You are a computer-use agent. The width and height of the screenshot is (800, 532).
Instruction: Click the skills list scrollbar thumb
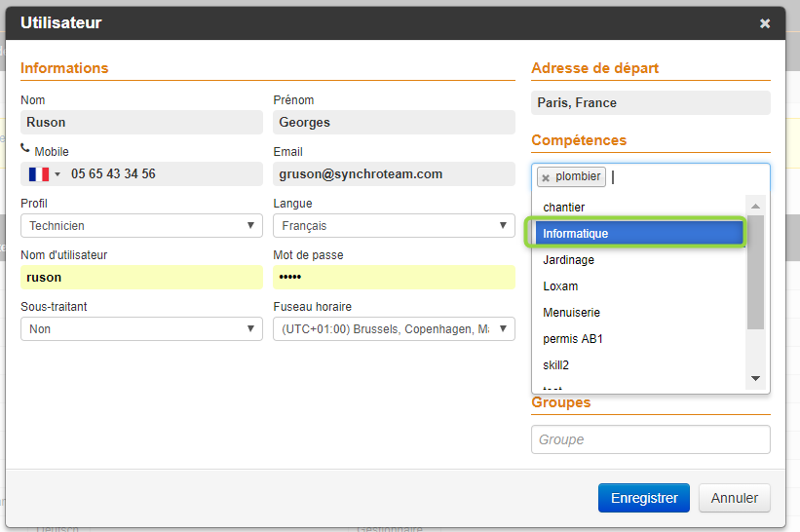coord(755,272)
